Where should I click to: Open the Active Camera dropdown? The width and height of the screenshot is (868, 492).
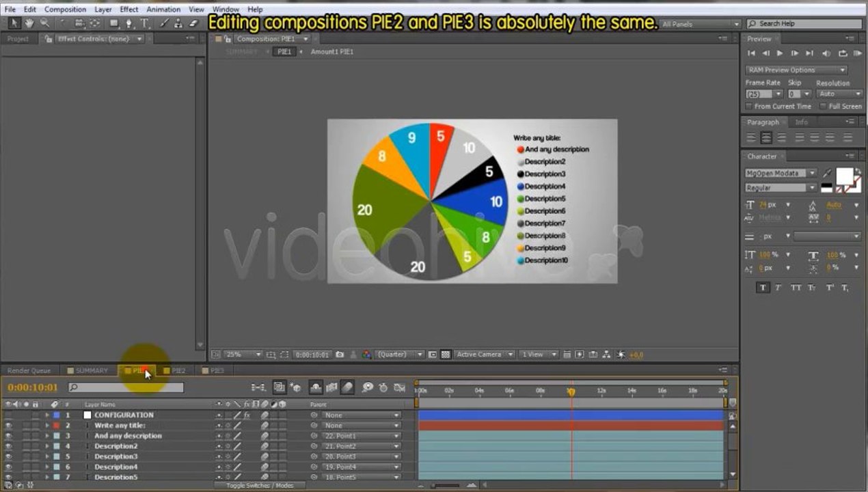point(483,355)
